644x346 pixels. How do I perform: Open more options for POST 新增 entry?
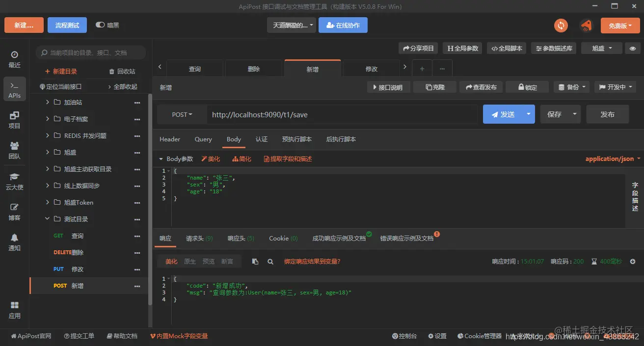tap(137, 286)
